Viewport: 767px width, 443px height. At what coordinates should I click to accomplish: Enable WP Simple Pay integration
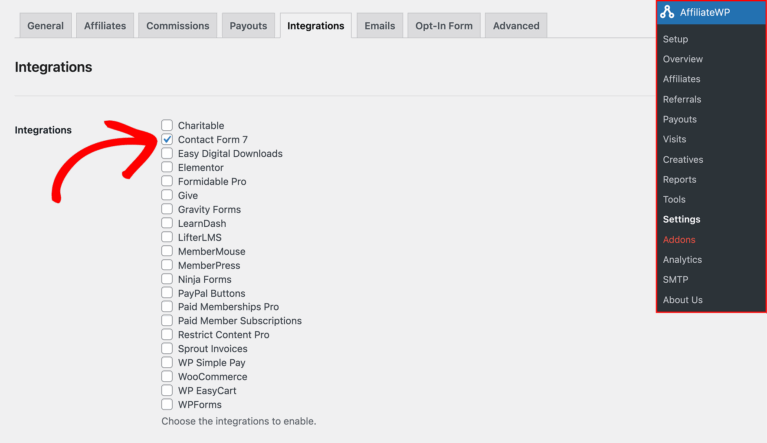pyautogui.click(x=167, y=362)
